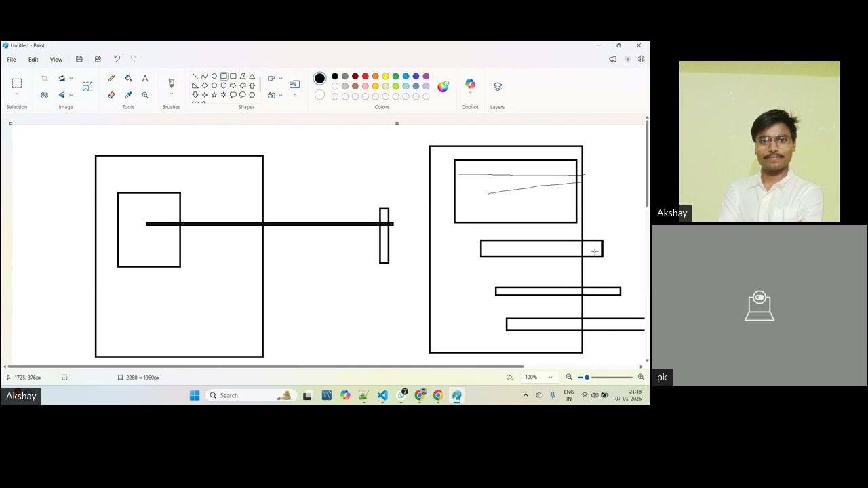This screenshot has width=868, height=488.
Task: Open the View menu
Action: pos(56,60)
